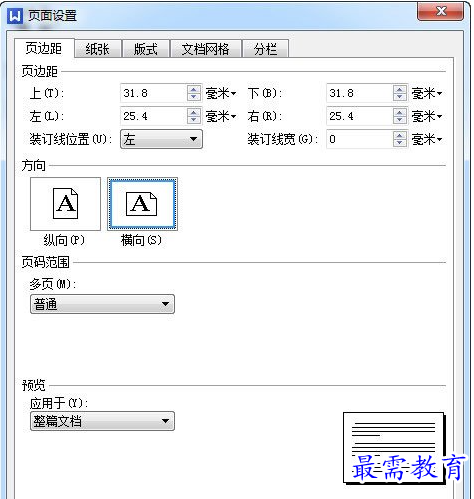Click the page preview thumbnail
Image resolution: width=474 pixels, height=499 pixels.
coord(394,448)
